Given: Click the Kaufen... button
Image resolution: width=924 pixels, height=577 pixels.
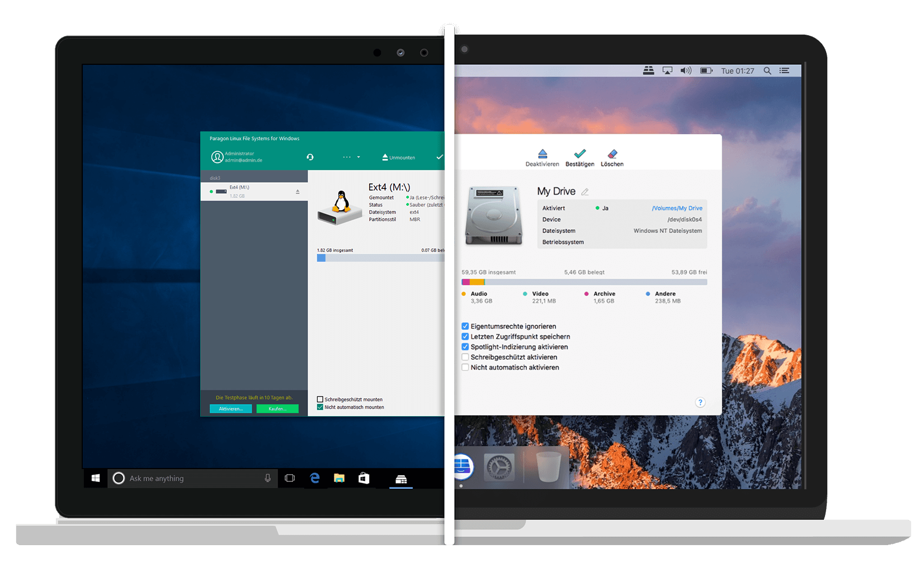Looking at the screenshot, I should (277, 409).
